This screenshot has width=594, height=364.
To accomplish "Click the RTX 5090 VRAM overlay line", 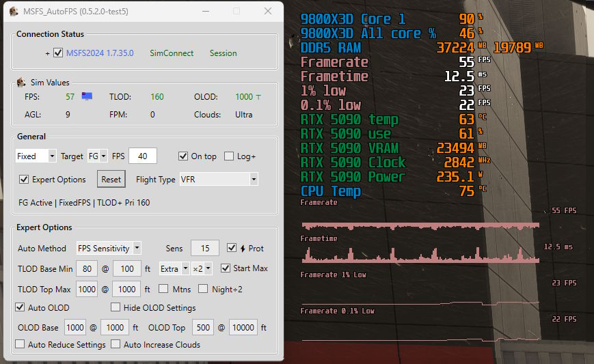I will (394, 148).
